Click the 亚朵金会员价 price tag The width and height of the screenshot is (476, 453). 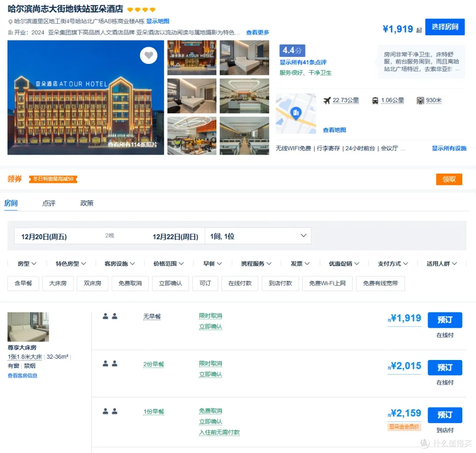404,427
